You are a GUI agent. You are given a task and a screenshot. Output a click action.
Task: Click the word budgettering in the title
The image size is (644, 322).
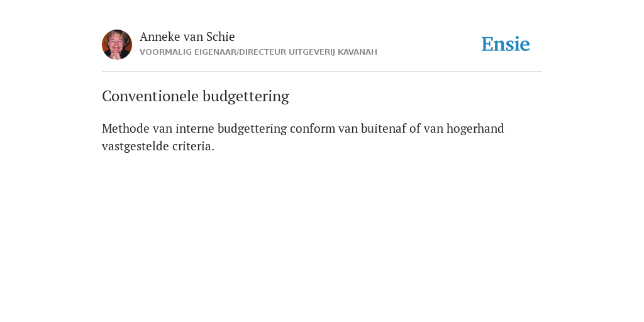click(x=246, y=96)
